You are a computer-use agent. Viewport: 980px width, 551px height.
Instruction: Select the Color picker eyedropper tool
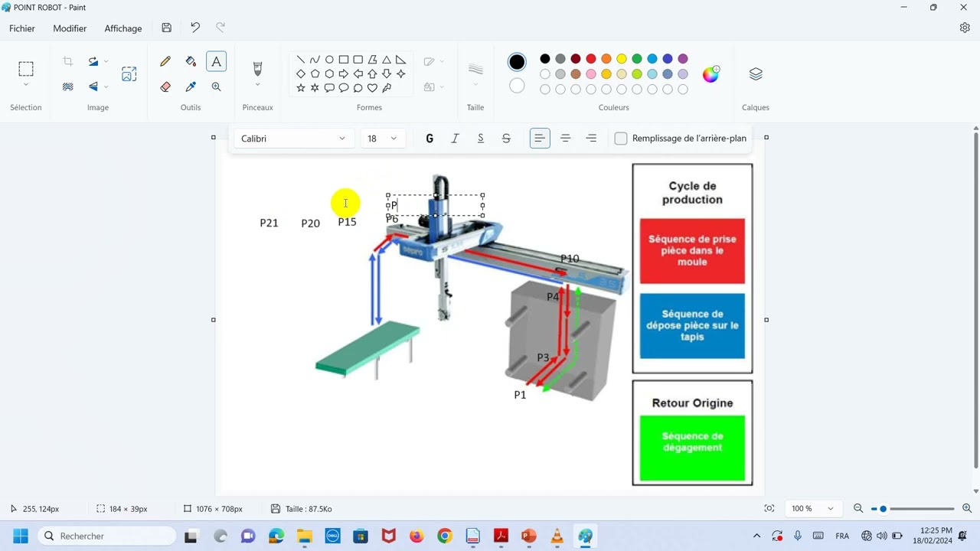tap(191, 86)
